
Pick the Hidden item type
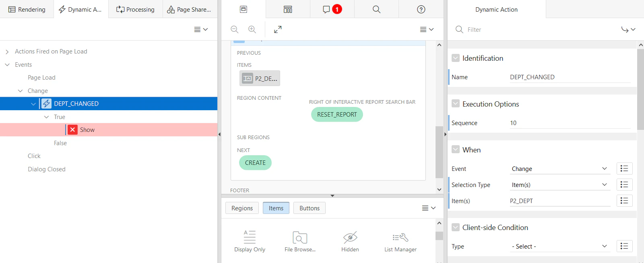(x=350, y=241)
